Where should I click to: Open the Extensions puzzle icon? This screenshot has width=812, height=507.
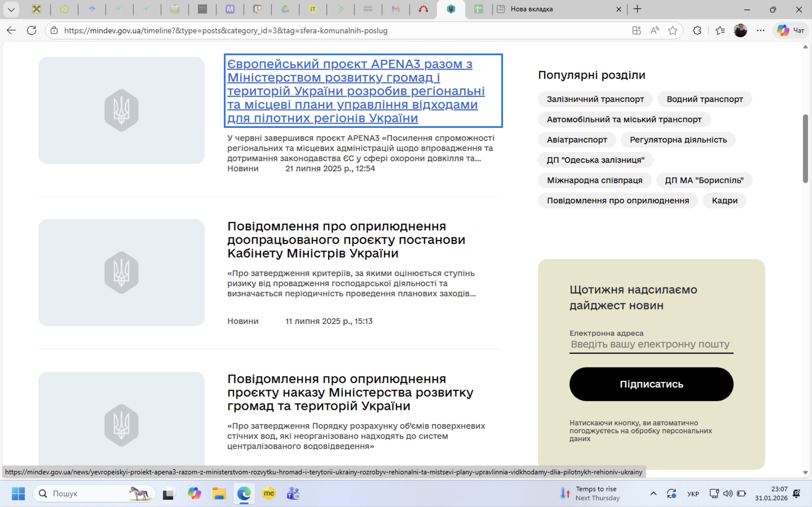click(x=697, y=30)
